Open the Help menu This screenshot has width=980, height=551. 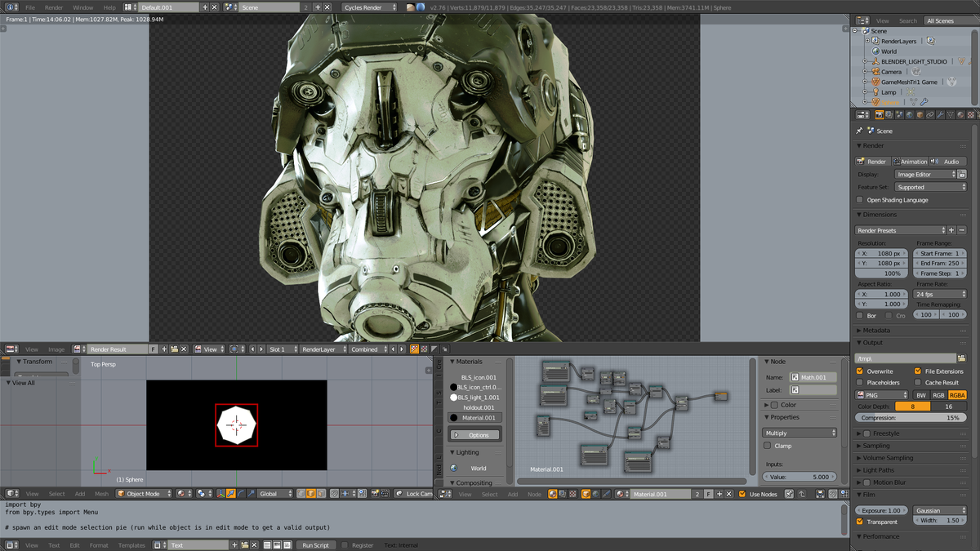[109, 7]
